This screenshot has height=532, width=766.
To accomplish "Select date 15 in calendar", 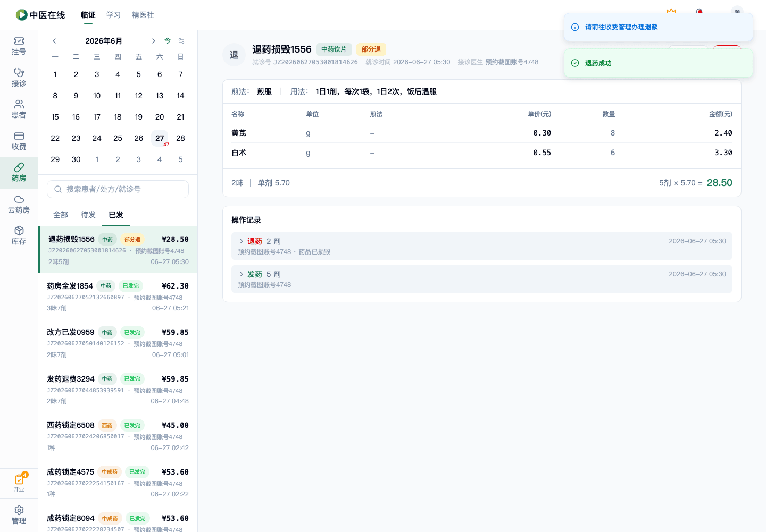I will point(55,117).
